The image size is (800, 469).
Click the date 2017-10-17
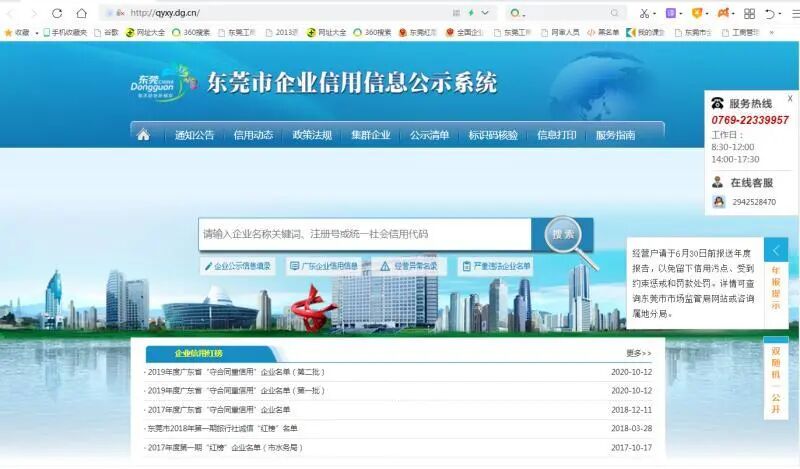[x=632, y=448]
